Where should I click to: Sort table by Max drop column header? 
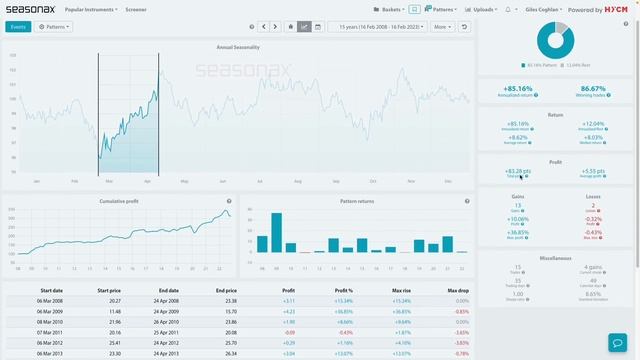[458, 291]
